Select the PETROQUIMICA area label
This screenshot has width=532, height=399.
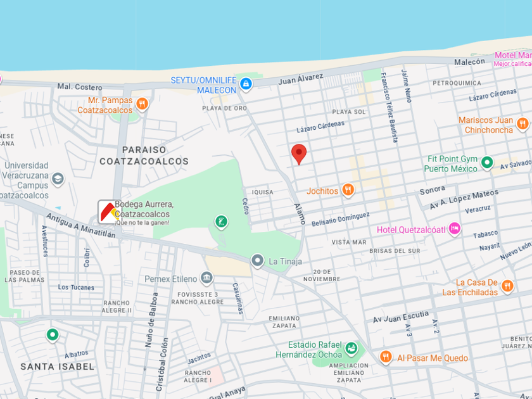(x=457, y=83)
